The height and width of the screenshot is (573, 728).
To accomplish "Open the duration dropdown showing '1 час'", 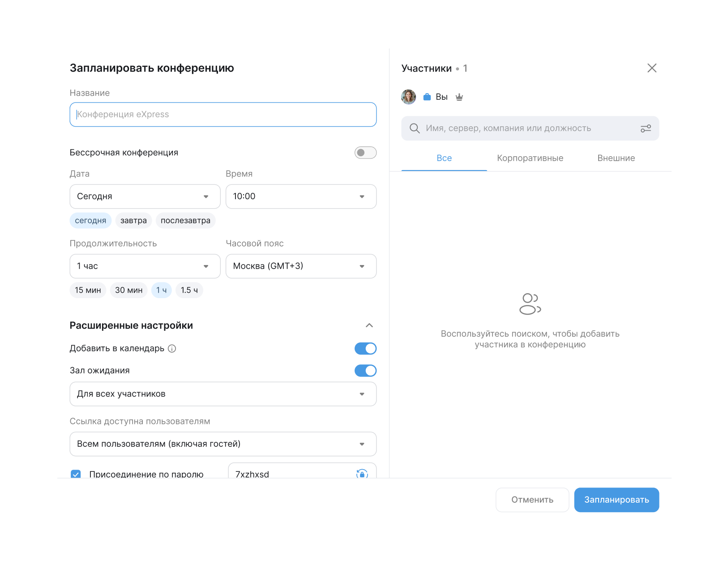I will (x=145, y=266).
